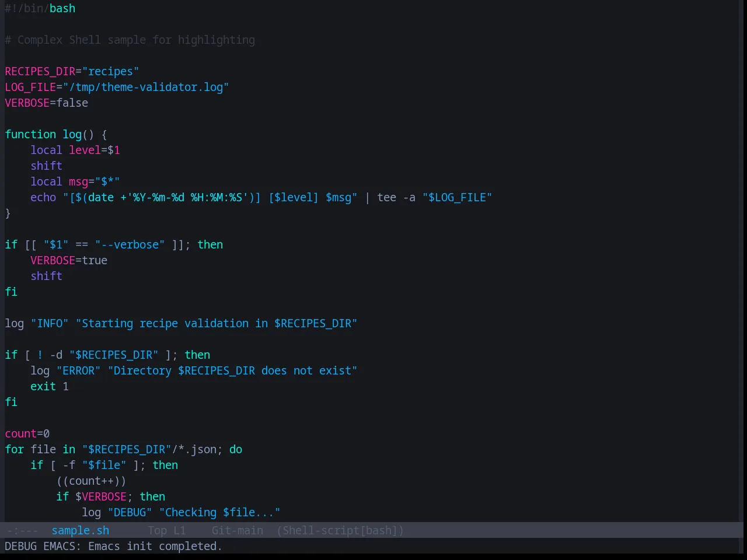Click the Git-main indicator in mode line
This screenshot has width=747, height=560.
pos(237,530)
